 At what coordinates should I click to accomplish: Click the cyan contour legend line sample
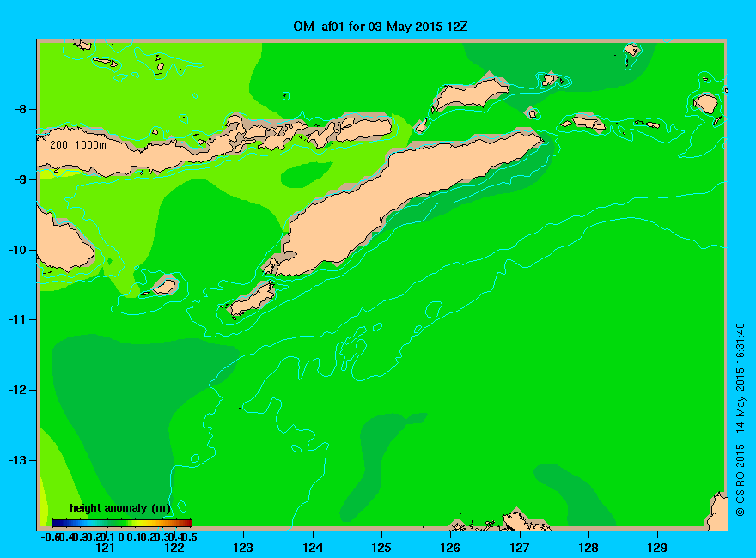click(x=70, y=155)
